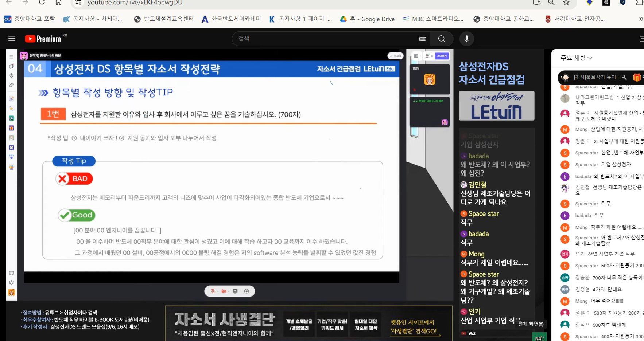Click the YouTube Premium logo
The image size is (644, 341).
tap(43, 39)
